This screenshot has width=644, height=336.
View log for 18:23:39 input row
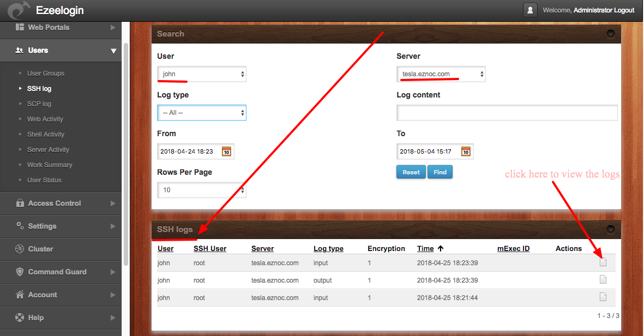603,262
